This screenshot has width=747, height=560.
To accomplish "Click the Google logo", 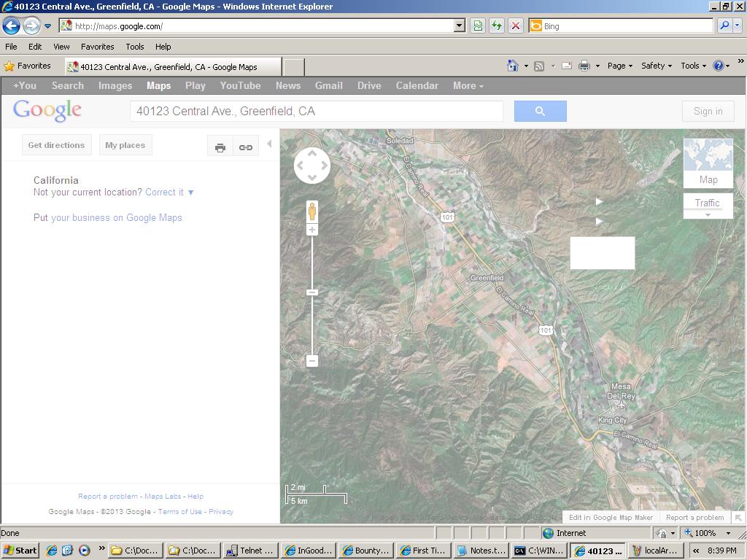I will coord(47,111).
